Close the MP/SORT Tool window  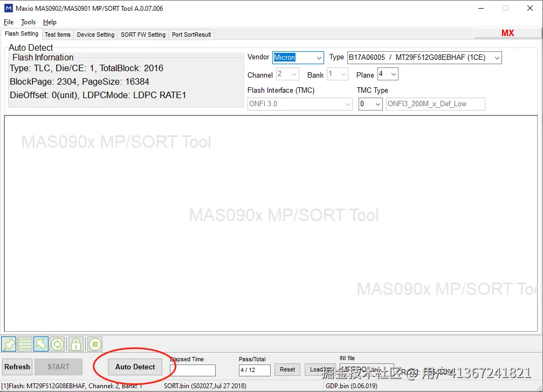coord(530,8)
